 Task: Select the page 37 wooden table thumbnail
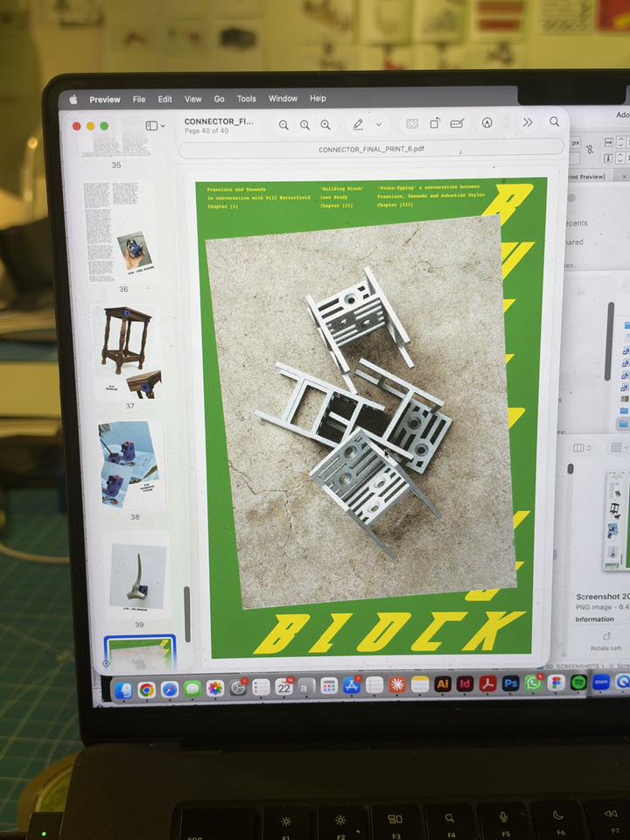pos(129,353)
